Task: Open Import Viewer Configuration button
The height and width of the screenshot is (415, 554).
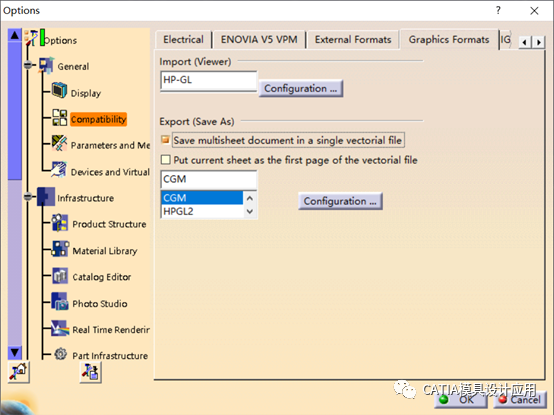Action: [301, 88]
